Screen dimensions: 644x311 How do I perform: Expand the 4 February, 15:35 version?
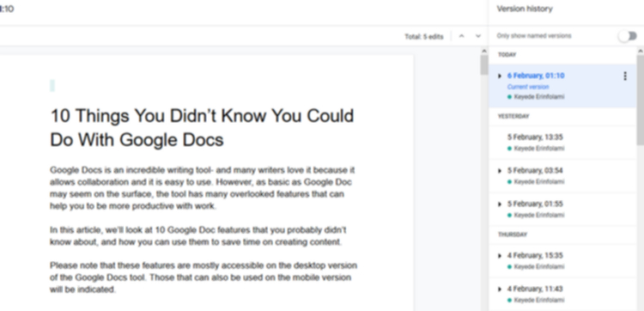pos(500,256)
